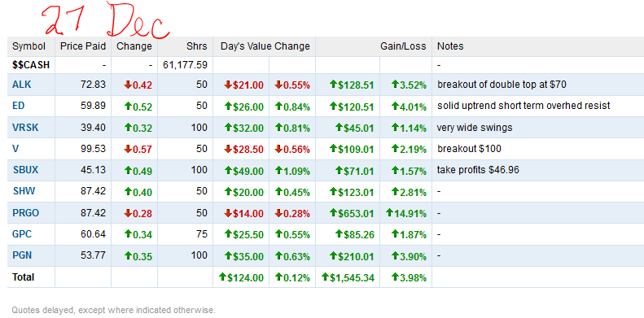The image size is (644, 318).
Task: Click green up arrow beside Total $1,545.34
Action: click(326, 277)
